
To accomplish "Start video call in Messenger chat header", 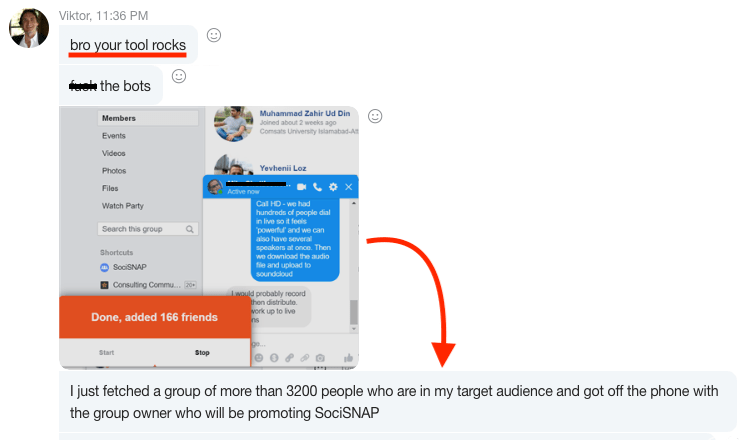I will coord(302,187).
